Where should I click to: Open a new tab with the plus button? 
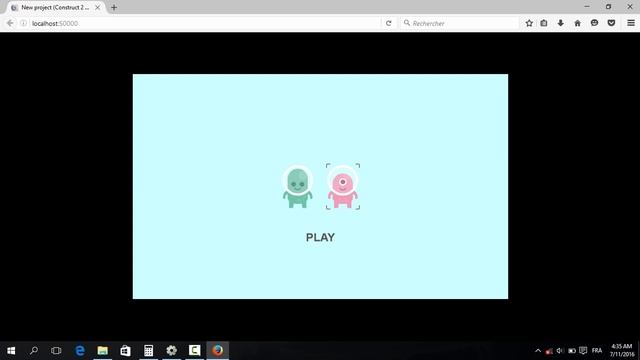coord(114,7)
